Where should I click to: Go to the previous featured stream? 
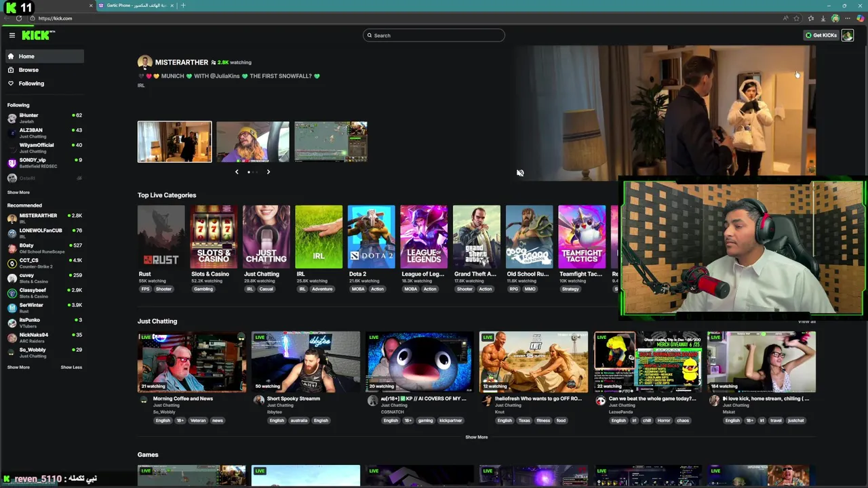237,172
